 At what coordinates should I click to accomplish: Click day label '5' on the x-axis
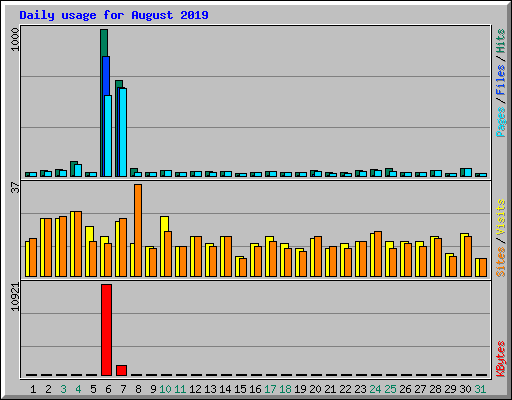[x=93, y=389]
